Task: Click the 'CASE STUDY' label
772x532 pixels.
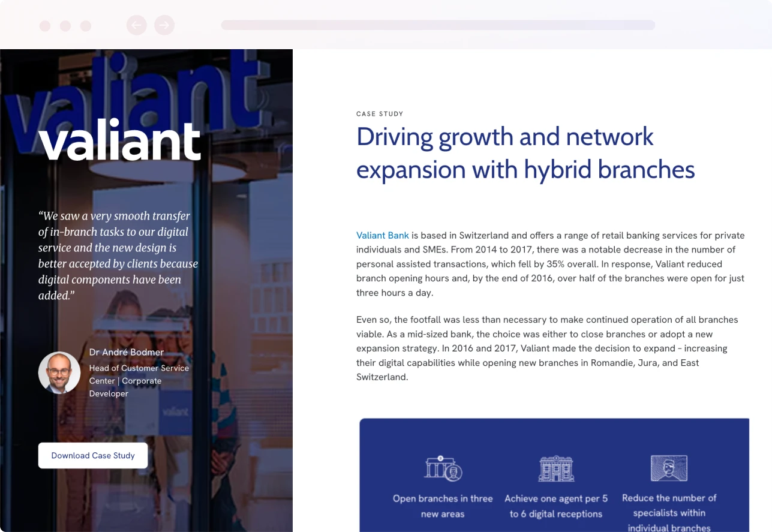Action: click(380, 114)
